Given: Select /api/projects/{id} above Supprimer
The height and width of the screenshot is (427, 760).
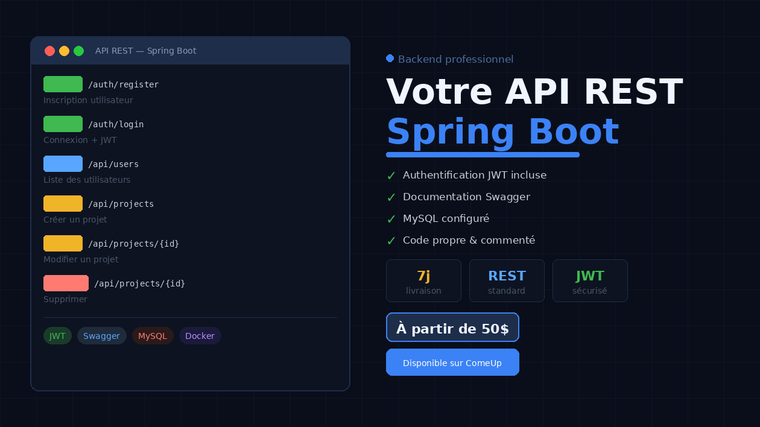Looking at the screenshot, I should point(140,283).
